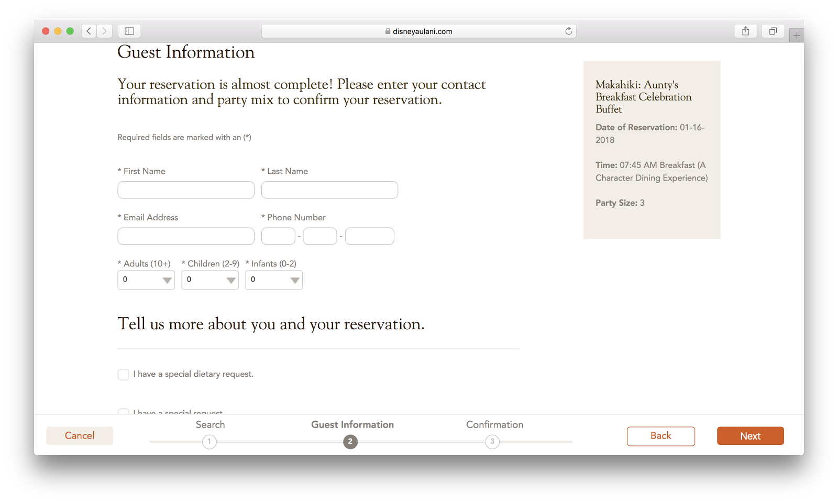Viewport: 838px width, 504px height.
Task: Click "Makahiki: Aunty's Breakfast Celebration Buffet" title
Action: (644, 97)
